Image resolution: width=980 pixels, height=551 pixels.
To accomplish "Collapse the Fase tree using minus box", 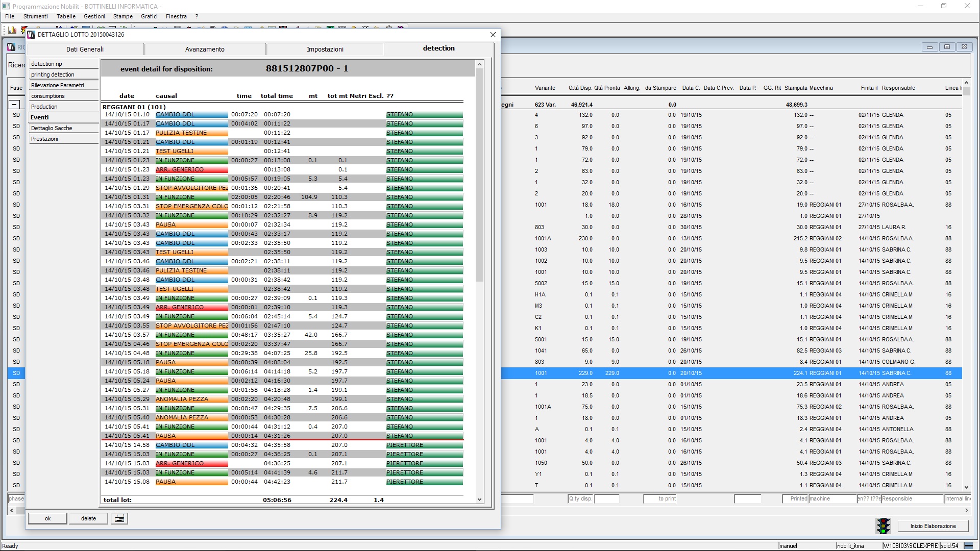I will point(14,104).
